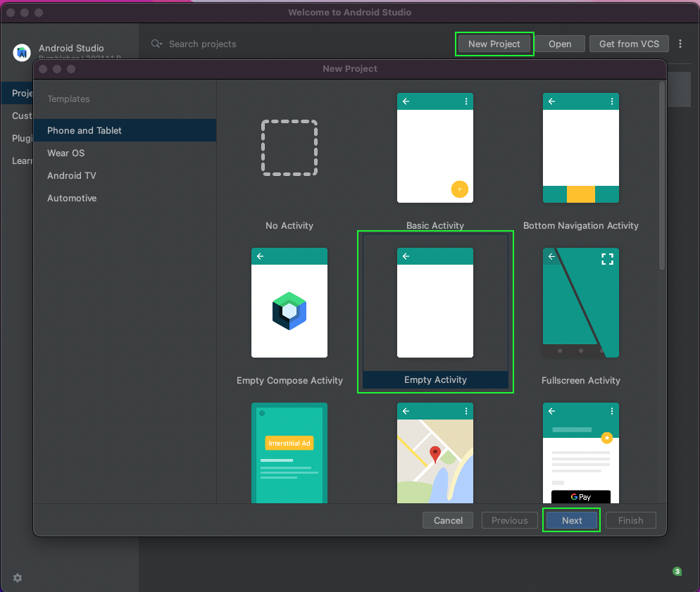Viewport: 700px width, 592px height.
Task: Cancel the New Project dialog
Action: coord(448,520)
